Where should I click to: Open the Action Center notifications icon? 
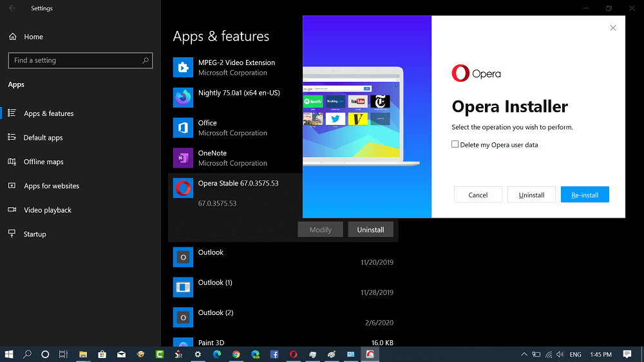point(627,354)
